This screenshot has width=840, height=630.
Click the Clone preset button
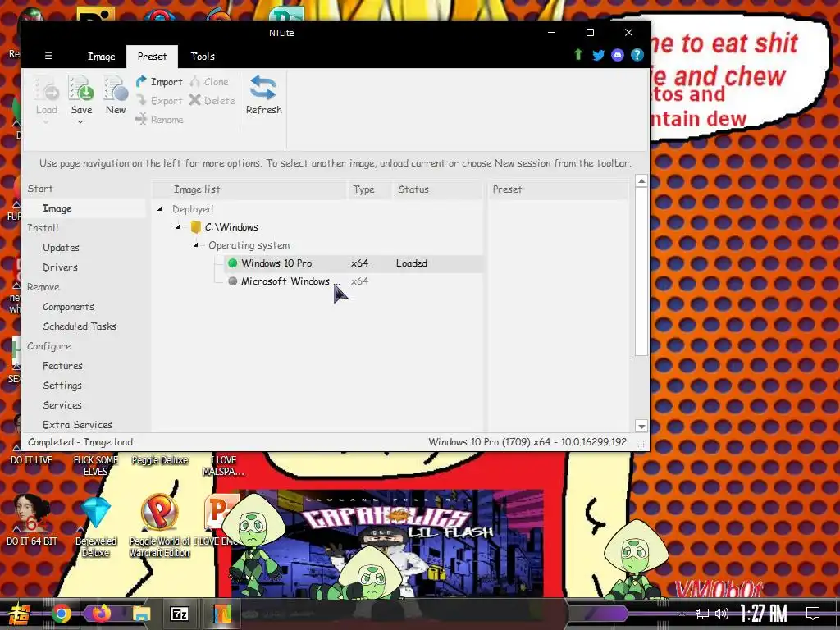[209, 81]
